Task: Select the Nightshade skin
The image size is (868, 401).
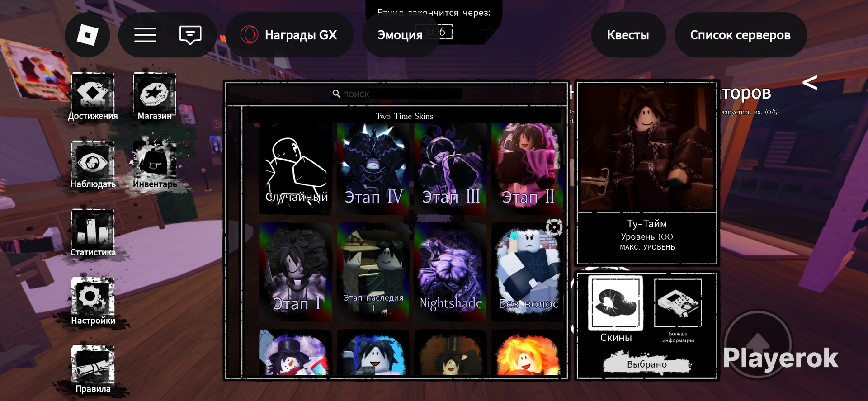Action: click(x=451, y=272)
